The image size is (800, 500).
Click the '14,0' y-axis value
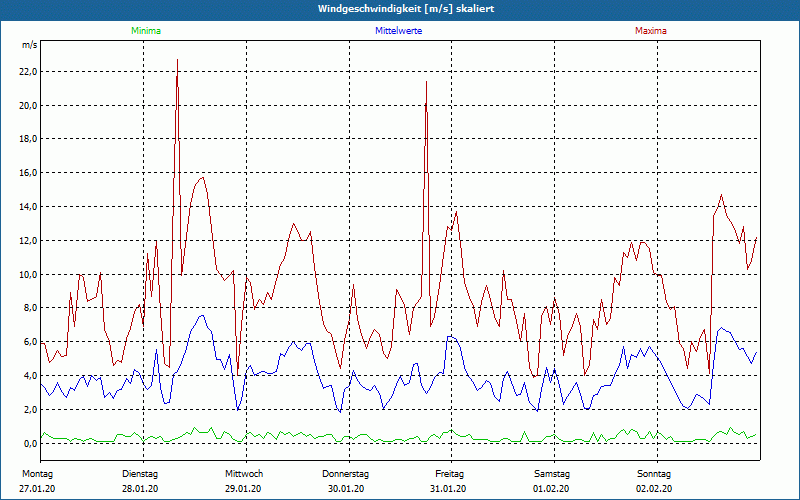pyautogui.click(x=28, y=207)
